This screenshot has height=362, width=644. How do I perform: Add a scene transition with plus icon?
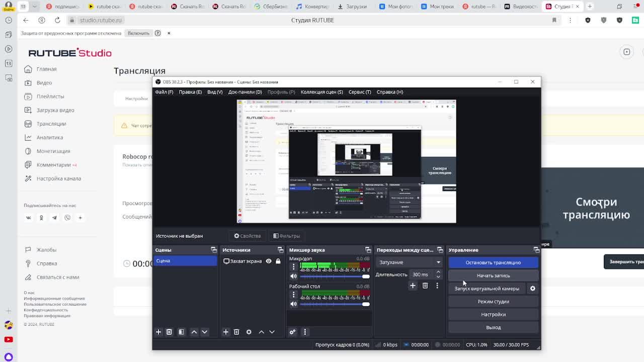click(413, 286)
